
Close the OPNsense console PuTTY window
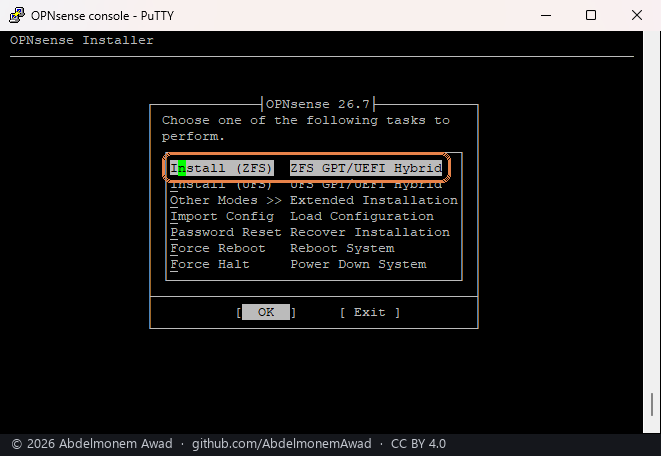point(637,16)
